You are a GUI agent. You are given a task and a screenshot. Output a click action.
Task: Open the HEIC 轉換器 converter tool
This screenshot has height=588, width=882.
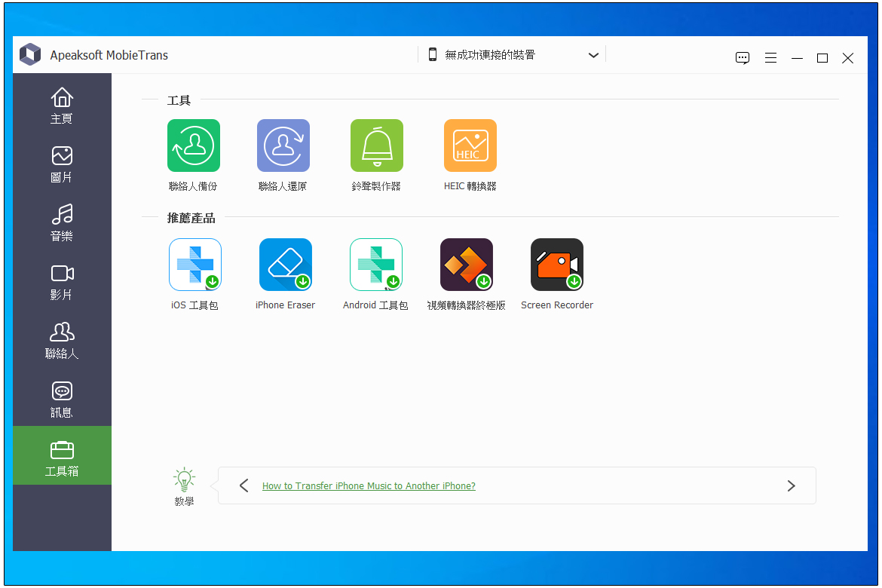(x=470, y=145)
